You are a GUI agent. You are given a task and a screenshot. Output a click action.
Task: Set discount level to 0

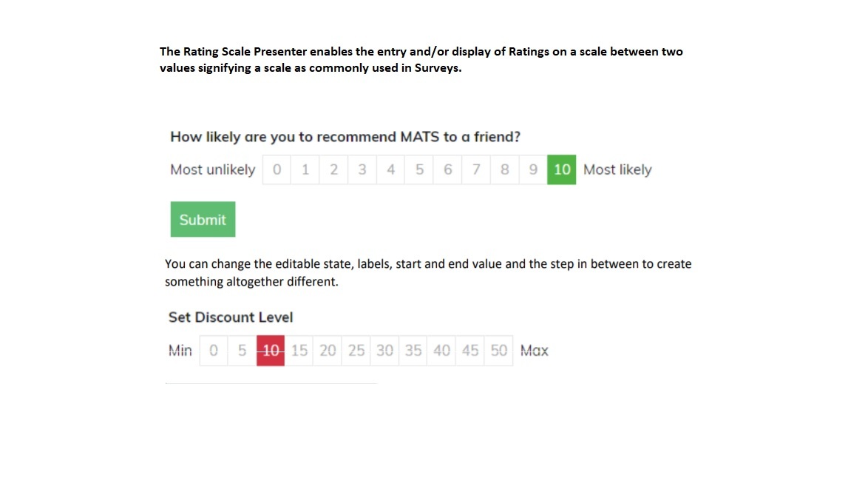214,351
